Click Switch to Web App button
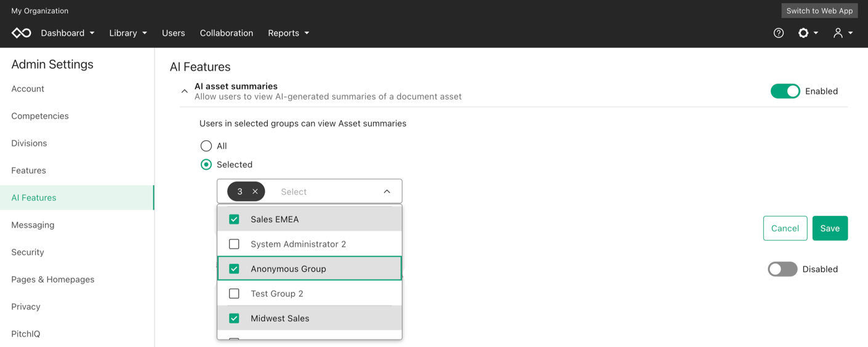This screenshot has height=347, width=868. 819,10
